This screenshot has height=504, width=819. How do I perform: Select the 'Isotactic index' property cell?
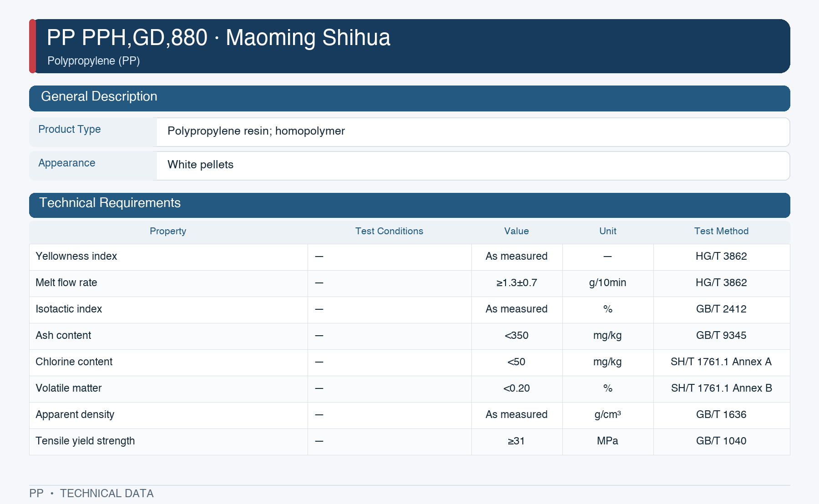(x=168, y=310)
